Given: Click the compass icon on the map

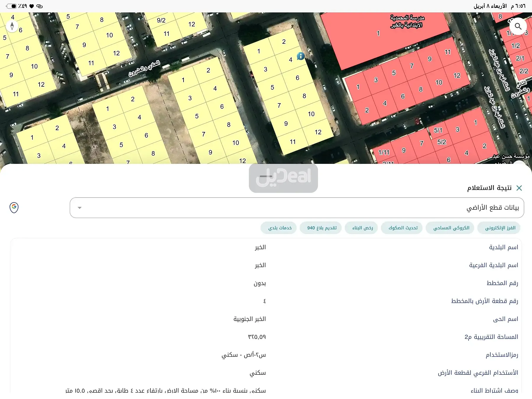Looking at the screenshot, I should (12, 26).
